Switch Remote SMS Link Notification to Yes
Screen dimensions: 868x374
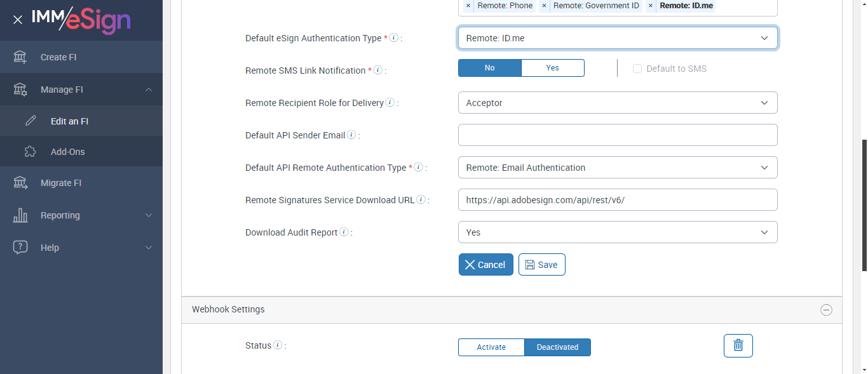[x=552, y=68]
